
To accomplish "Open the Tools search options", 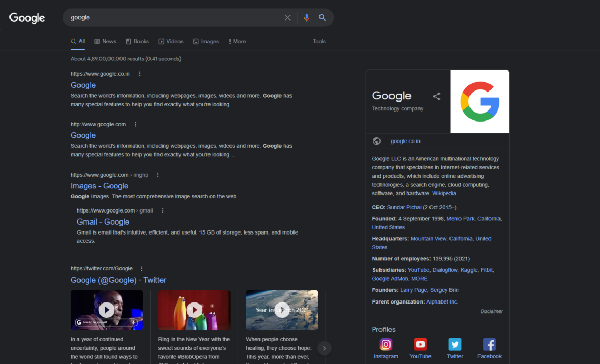I will 319,42.
